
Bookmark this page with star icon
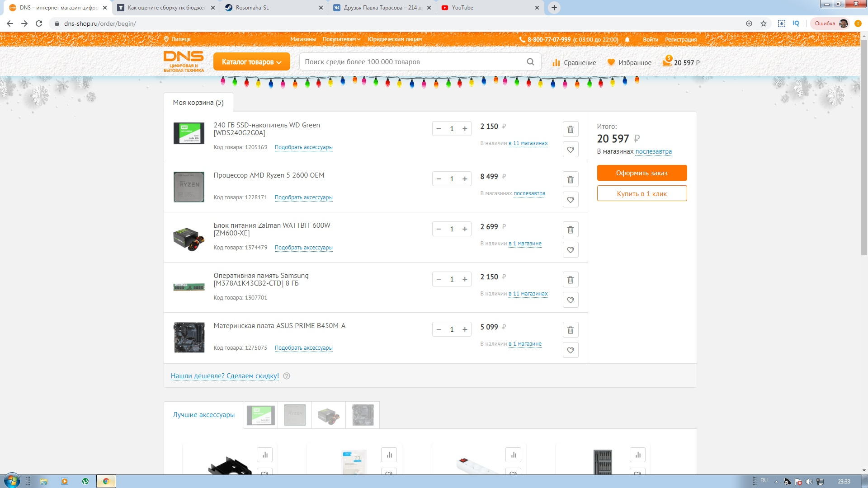[x=764, y=23]
